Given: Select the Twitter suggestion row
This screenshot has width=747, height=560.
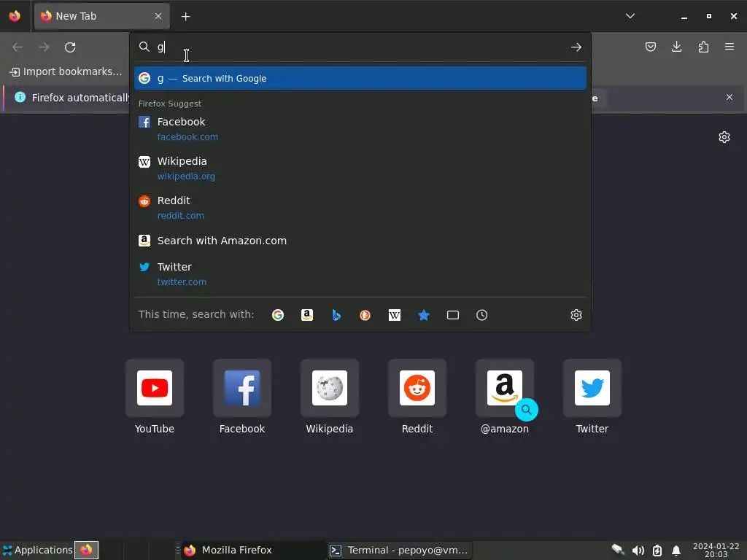Looking at the screenshot, I should 360,274.
